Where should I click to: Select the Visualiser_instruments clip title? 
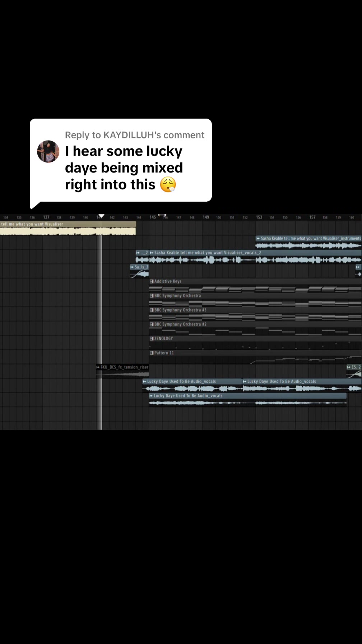(x=311, y=239)
